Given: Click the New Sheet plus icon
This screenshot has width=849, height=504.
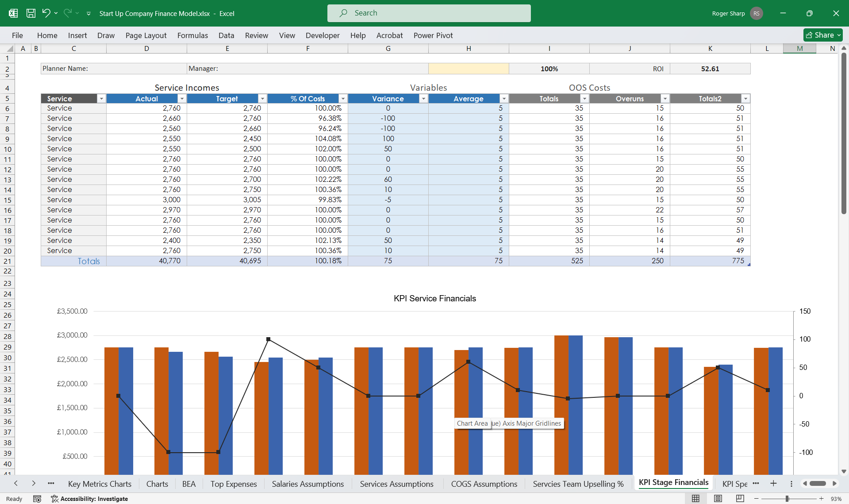Looking at the screenshot, I should coord(773,483).
